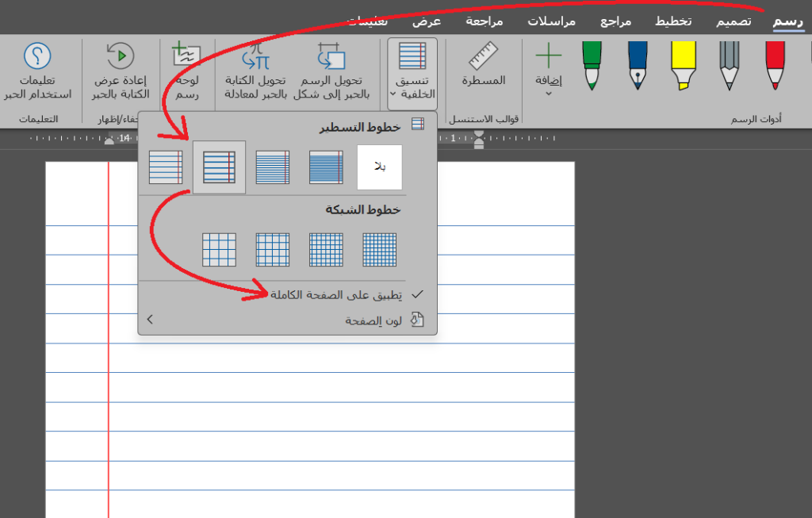This screenshot has width=812, height=518.
Task: Select the highlighted rule-lines style with red margin
Action: [x=219, y=167]
